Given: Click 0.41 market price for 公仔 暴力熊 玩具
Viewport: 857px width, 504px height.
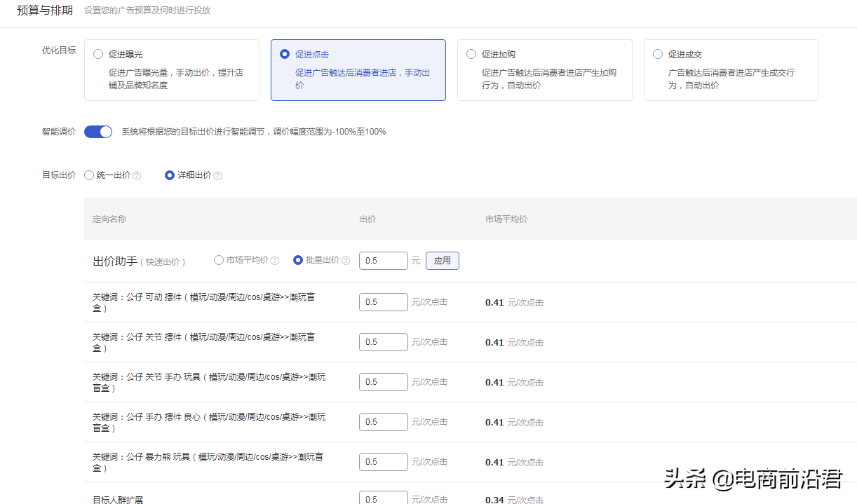Looking at the screenshot, I should coord(494,463).
